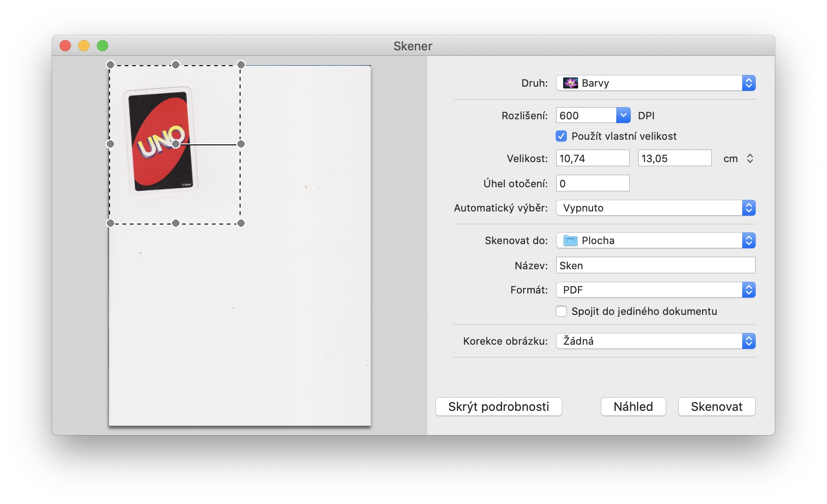Click the bottom-middle selection edge handle

pos(176,223)
